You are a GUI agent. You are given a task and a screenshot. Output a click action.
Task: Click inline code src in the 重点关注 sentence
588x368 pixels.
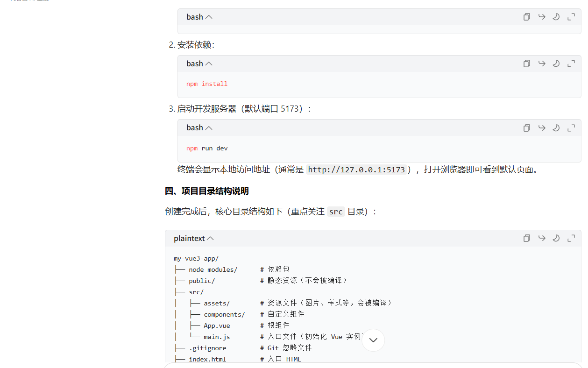click(x=336, y=212)
